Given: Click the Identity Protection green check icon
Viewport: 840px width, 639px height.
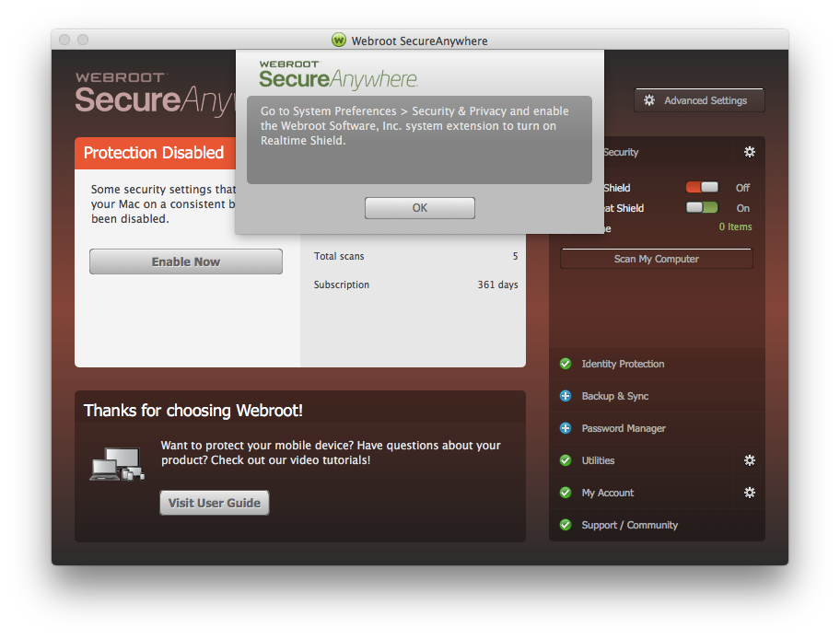Looking at the screenshot, I should click(566, 364).
